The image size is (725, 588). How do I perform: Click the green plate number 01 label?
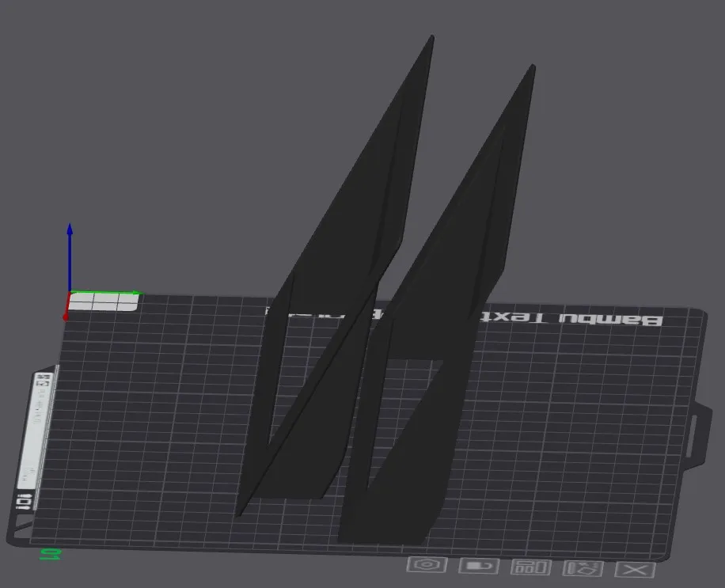pyautogui.click(x=49, y=555)
